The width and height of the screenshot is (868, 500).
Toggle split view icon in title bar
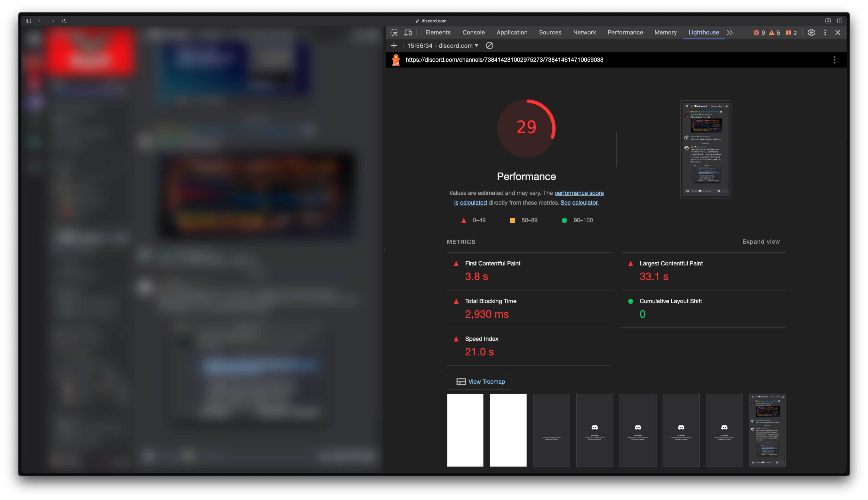[840, 21]
